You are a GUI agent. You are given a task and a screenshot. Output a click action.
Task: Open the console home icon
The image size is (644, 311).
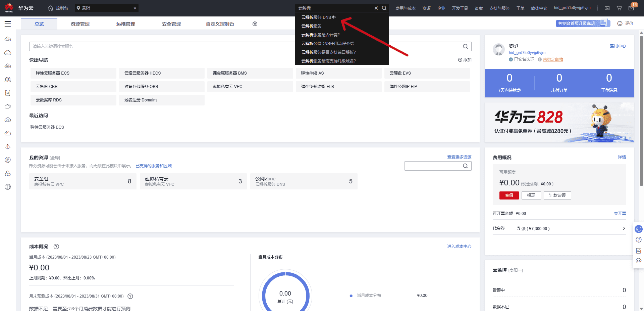(x=51, y=8)
